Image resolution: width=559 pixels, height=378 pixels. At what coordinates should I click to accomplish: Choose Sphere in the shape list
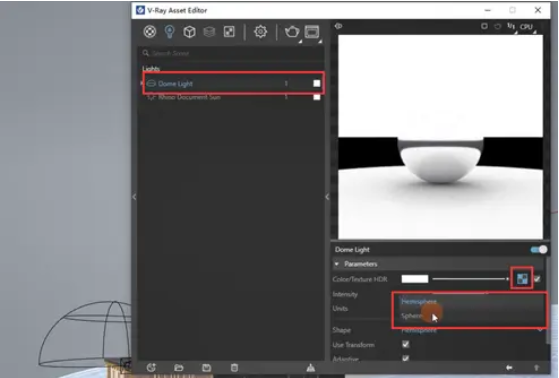[411, 316]
